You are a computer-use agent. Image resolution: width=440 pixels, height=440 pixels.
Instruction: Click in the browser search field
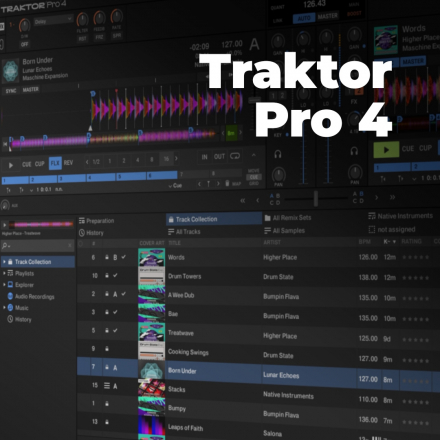pyautogui.click(x=37, y=246)
